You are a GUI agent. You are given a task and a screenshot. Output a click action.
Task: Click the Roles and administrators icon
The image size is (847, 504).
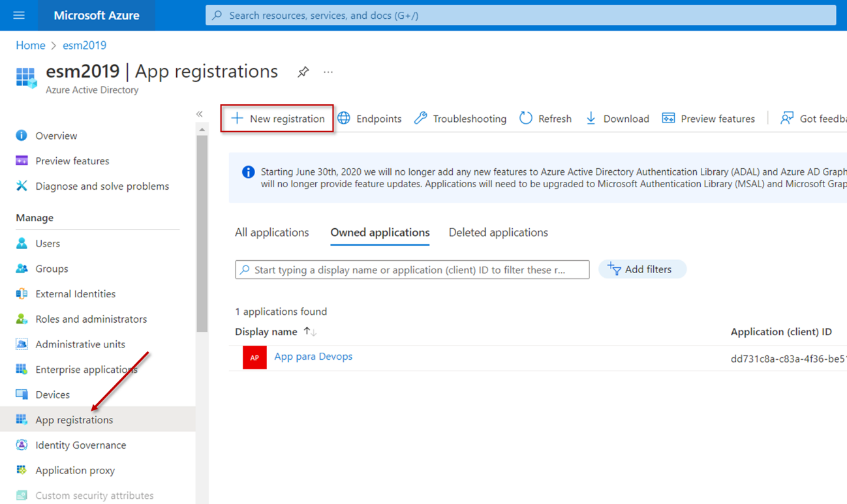pos(22,319)
